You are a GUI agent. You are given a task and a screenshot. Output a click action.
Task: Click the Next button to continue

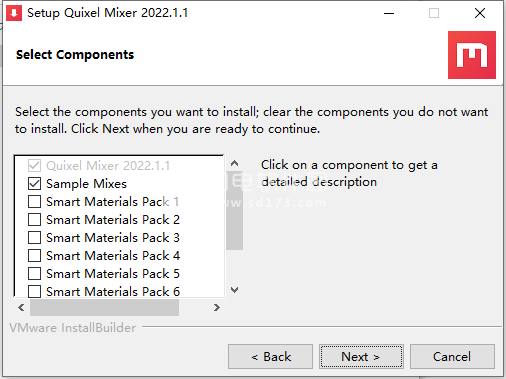pos(361,357)
